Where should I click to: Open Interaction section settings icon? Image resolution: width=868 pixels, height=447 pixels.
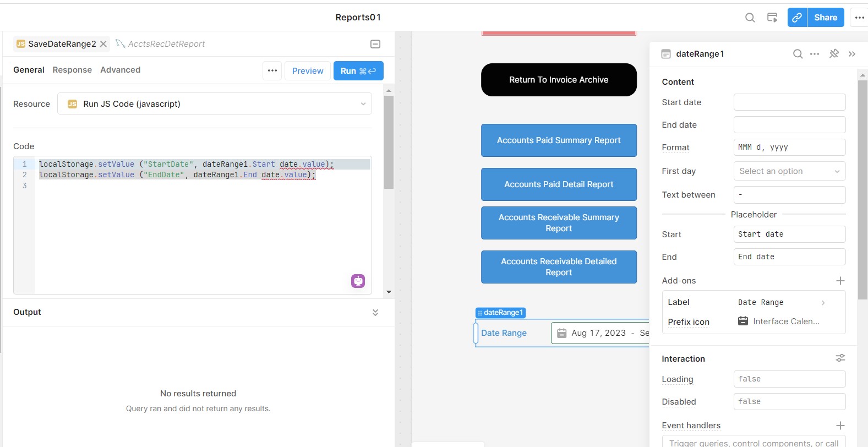840,358
